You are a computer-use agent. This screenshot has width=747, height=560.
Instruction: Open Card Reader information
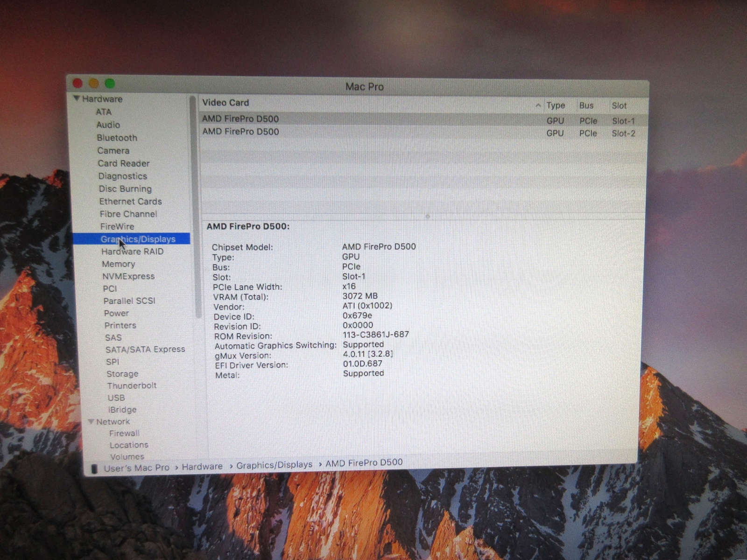pos(123,163)
